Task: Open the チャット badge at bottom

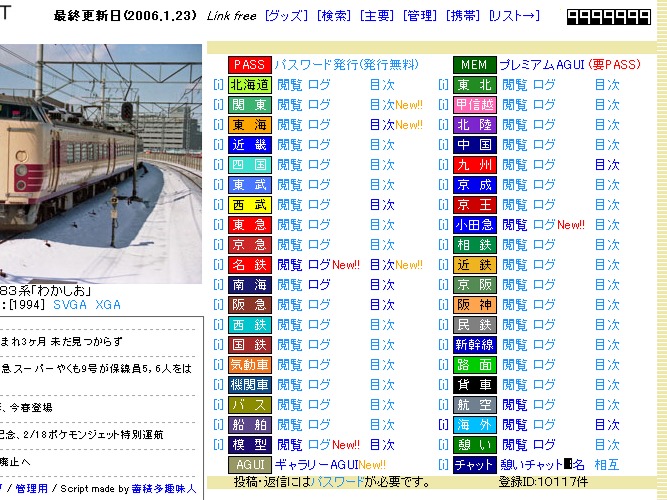Action: pos(474,465)
